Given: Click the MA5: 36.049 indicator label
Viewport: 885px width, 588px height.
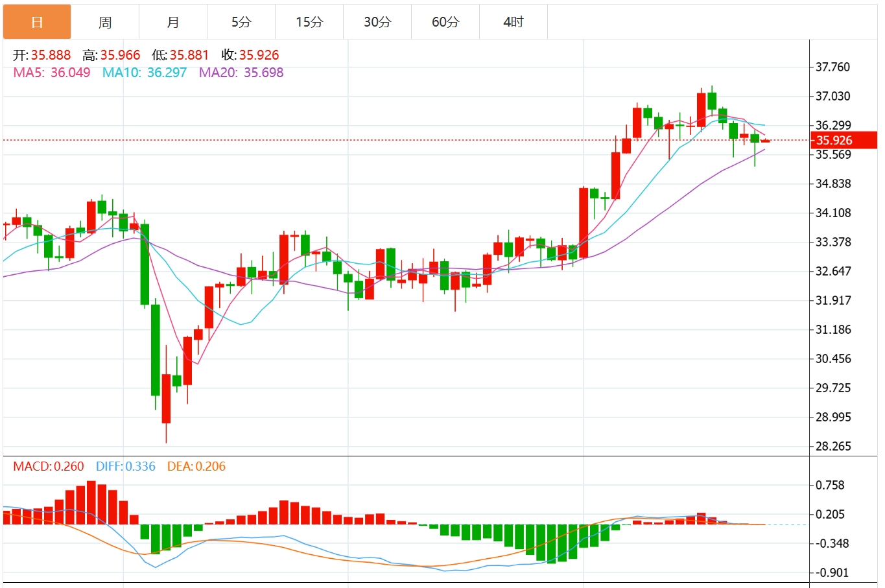Looking at the screenshot, I should 52,73.
